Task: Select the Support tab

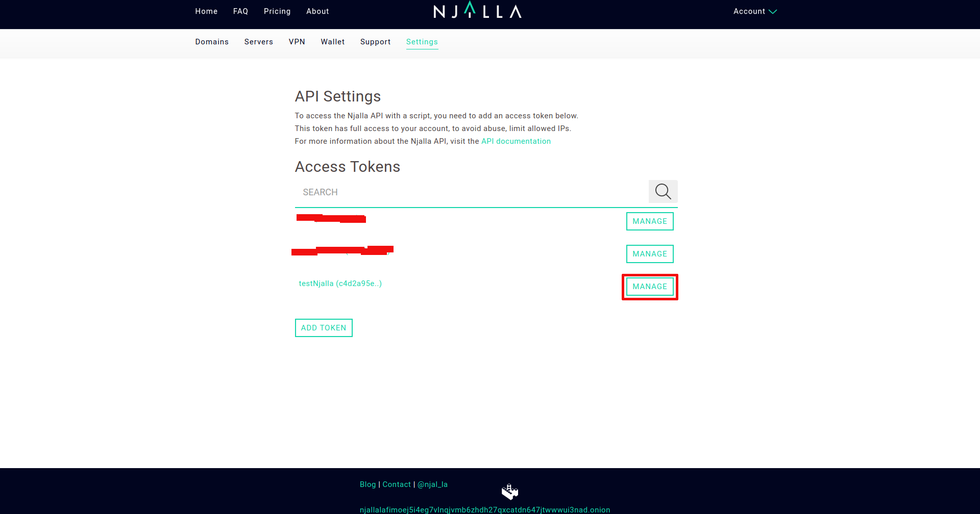Action: (x=375, y=42)
